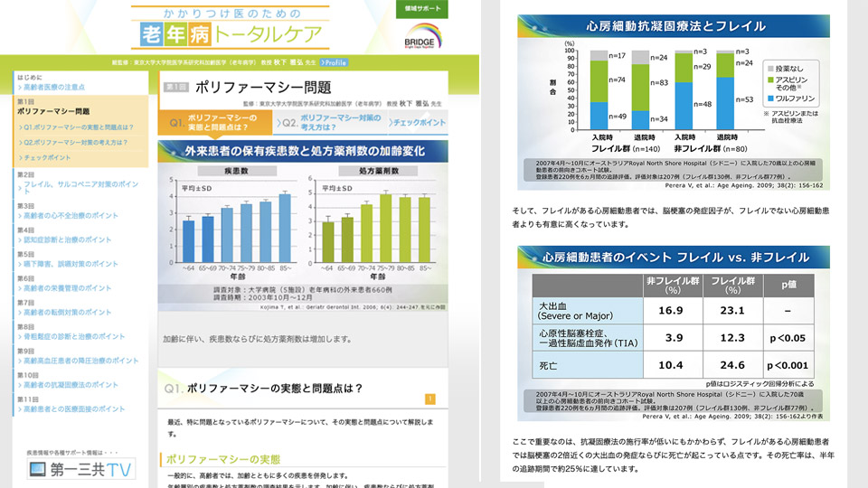The image size is (868, 488).
Task: Click the orange page number 1 badge
Action: click(x=429, y=398)
